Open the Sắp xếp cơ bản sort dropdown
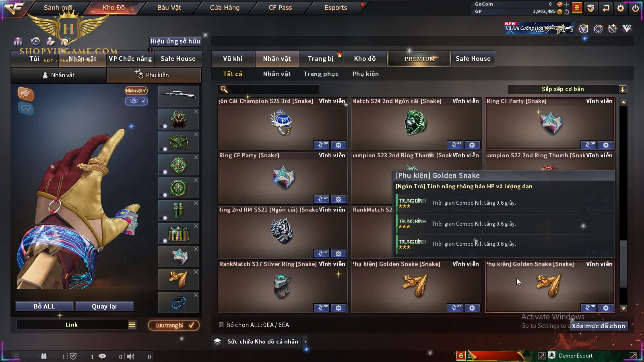 point(567,89)
